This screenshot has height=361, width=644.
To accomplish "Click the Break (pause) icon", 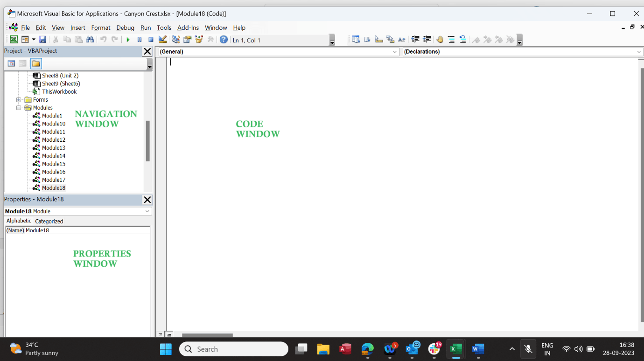I will click(139, 39).
